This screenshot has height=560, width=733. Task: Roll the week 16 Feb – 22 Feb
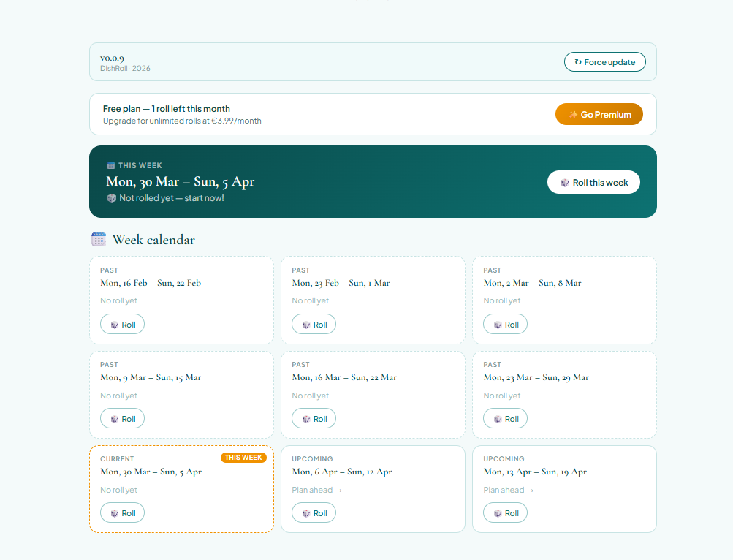click(122, 324)
